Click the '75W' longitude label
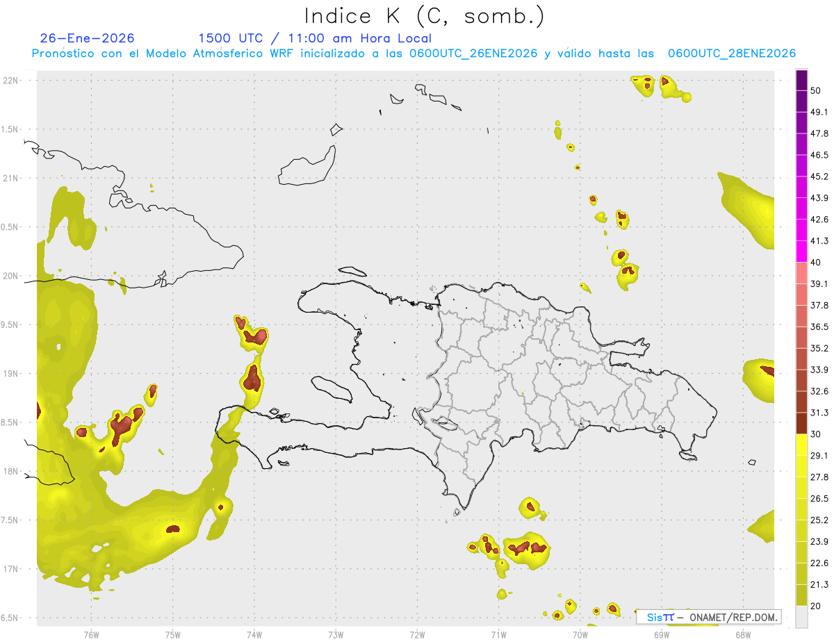 pyautogui.click(x=173, y=634)
